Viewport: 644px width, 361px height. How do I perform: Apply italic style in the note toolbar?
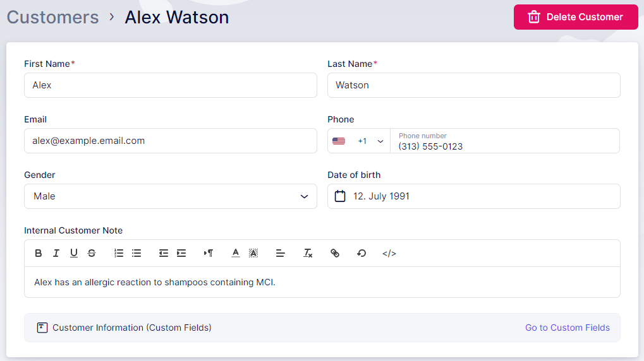(56, 253)
